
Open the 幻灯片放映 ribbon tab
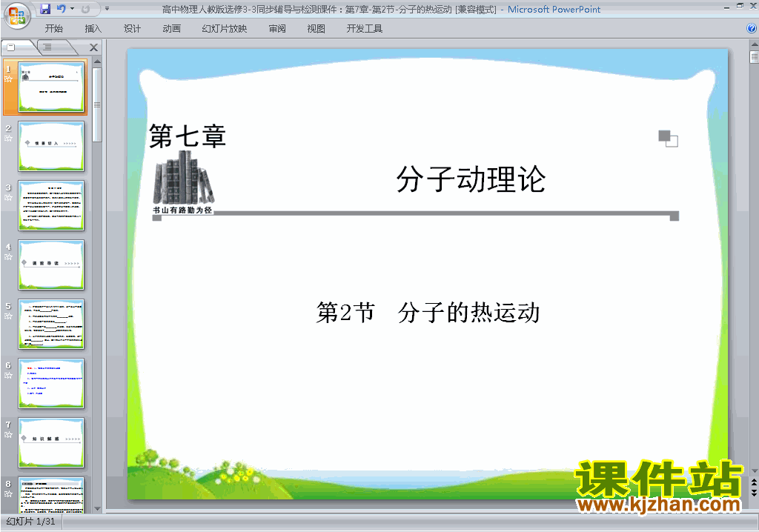tap(225, 29)
